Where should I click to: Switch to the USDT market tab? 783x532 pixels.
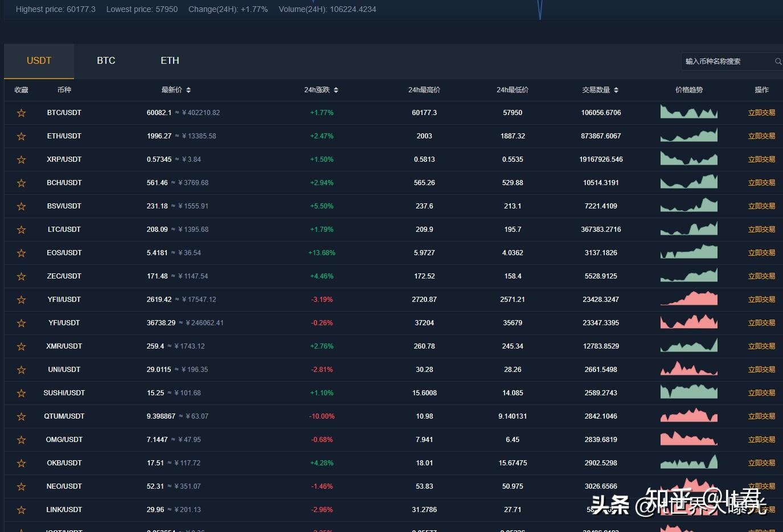(x=39, y=61)
